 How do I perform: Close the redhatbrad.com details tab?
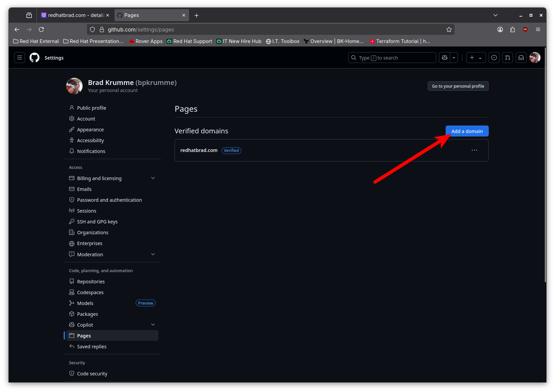pyautogui.click(x=108, y=15)
